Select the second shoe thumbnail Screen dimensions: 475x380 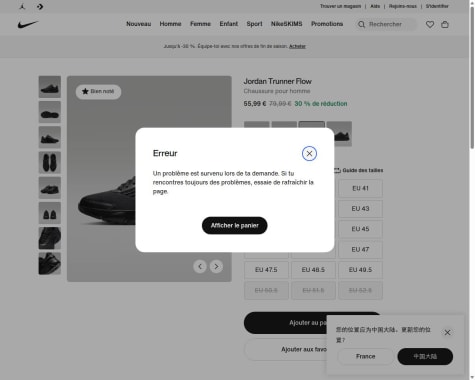(50, 112)
